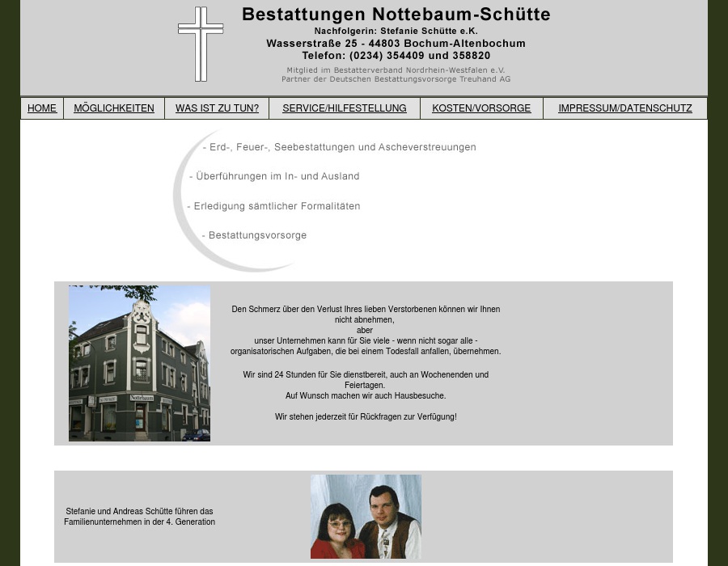This screenshot has height=566, width=728.
Task: Click the photo of the Nottebaum building
Action: pos(139,362)
